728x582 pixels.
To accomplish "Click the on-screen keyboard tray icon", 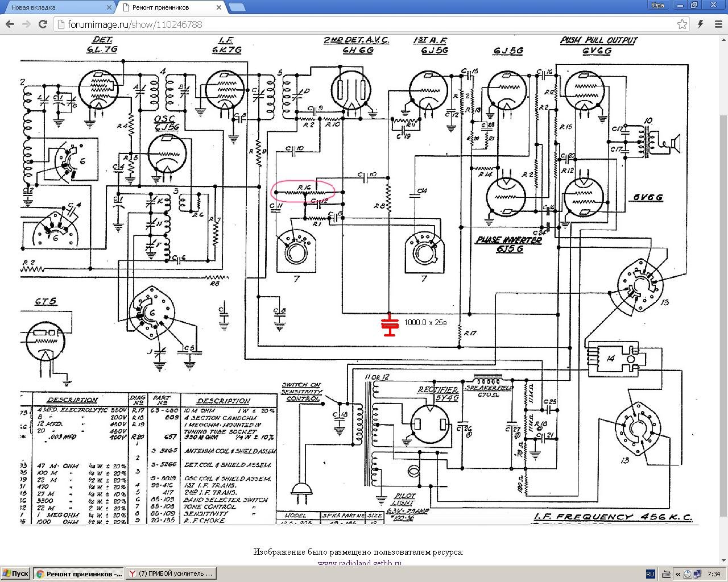I will tap(665, 574).
